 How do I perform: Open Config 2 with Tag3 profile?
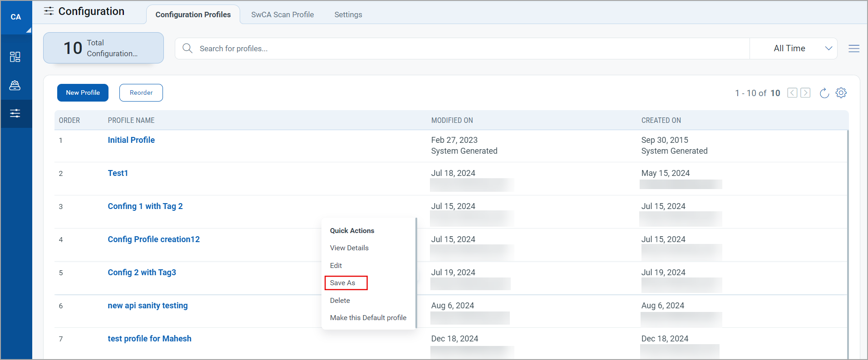click(x=142, y=272)
